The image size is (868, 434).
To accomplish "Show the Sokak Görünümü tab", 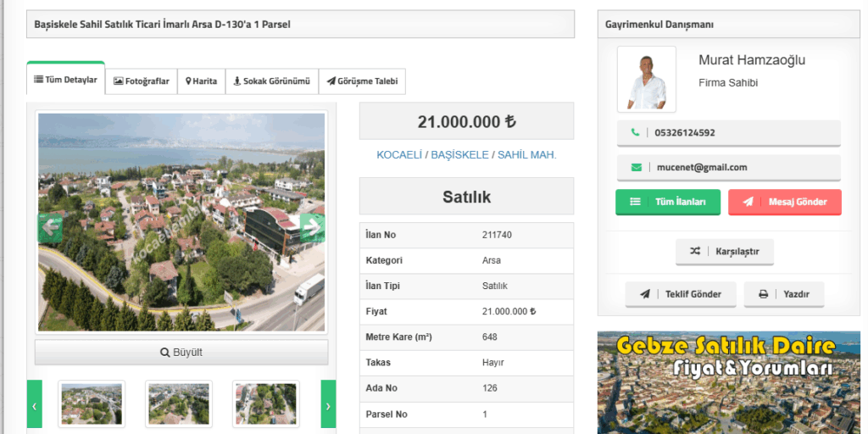I will tap(272, 81).
